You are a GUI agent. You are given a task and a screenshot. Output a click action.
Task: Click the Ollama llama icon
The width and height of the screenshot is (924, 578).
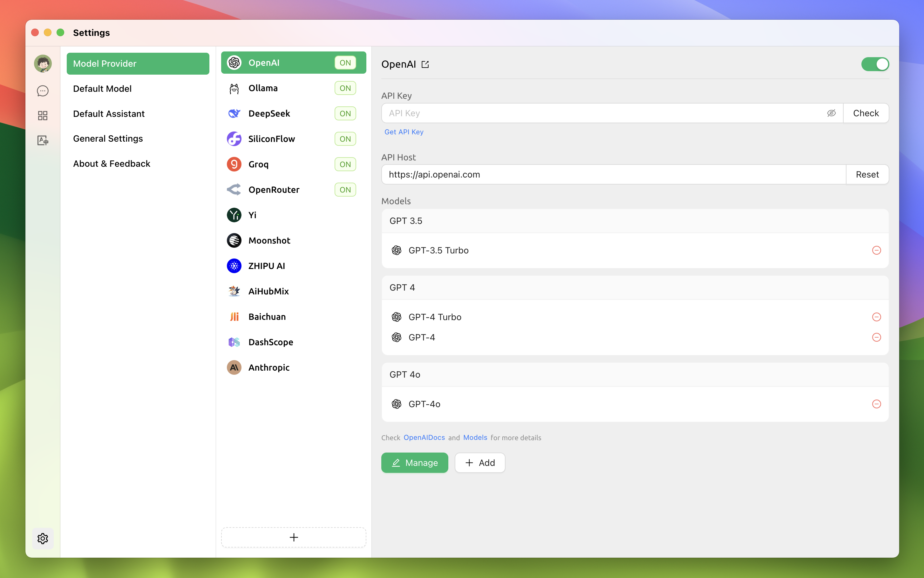(x=234, y=88)
